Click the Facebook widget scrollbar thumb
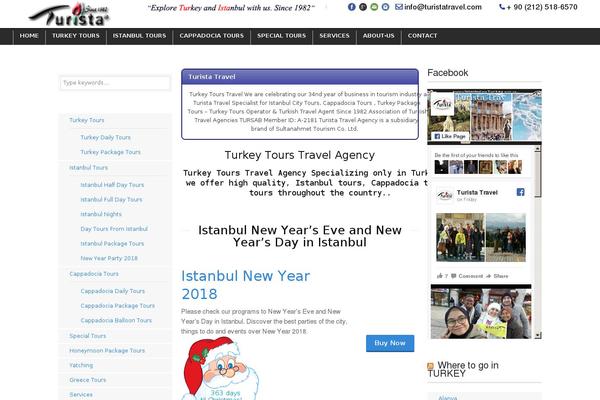Image resolution: width=600 pixels, height=400 pixels. pos(538,174)
